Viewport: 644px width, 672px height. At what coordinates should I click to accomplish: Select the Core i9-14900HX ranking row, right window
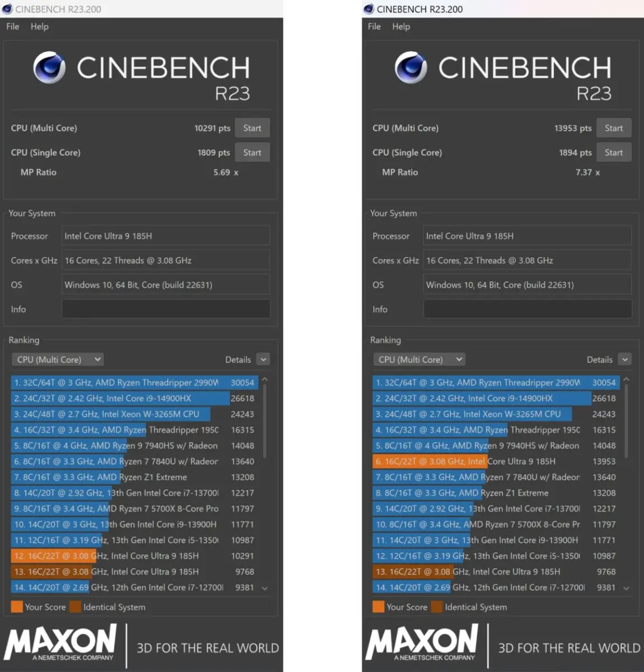point(496,398)
